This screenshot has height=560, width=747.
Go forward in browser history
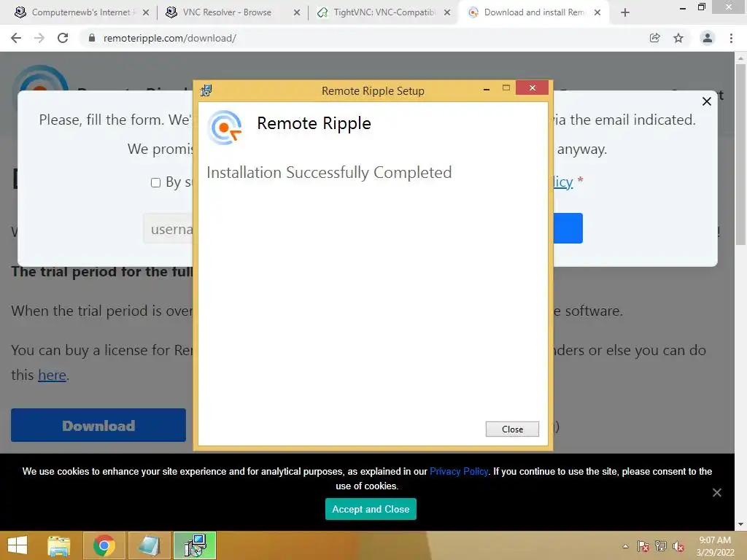pyautogui.click(x=39, y=38)
